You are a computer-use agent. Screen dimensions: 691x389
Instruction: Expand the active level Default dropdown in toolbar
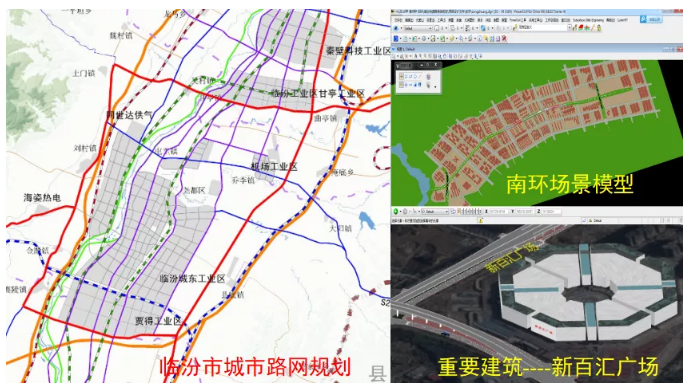pos(418,28)
